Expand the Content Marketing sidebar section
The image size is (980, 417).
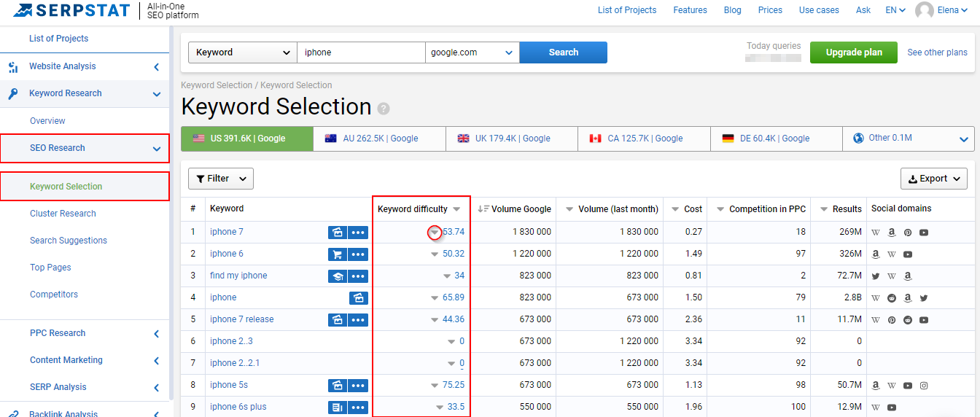click(x=156, y=361)
